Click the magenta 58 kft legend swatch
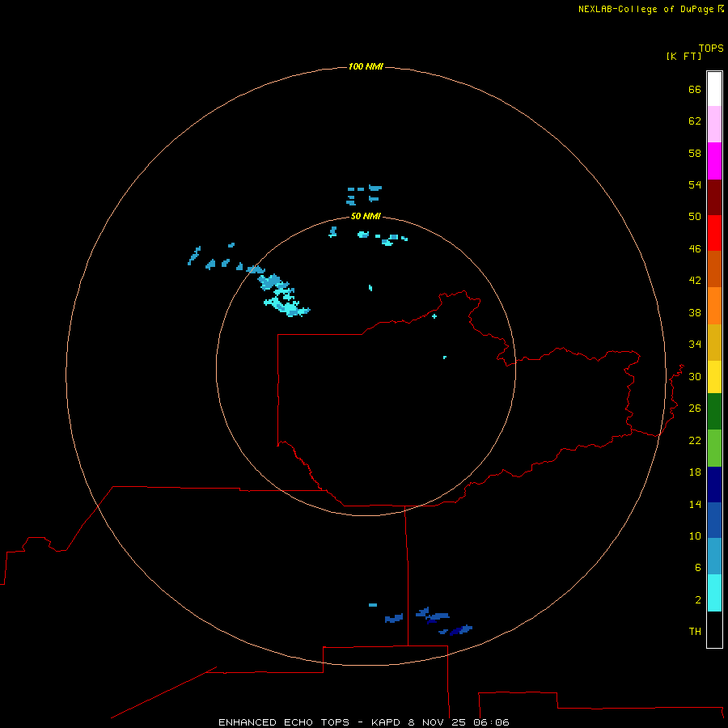This screenshot has height=728, width=728. (x=714, y=161)
